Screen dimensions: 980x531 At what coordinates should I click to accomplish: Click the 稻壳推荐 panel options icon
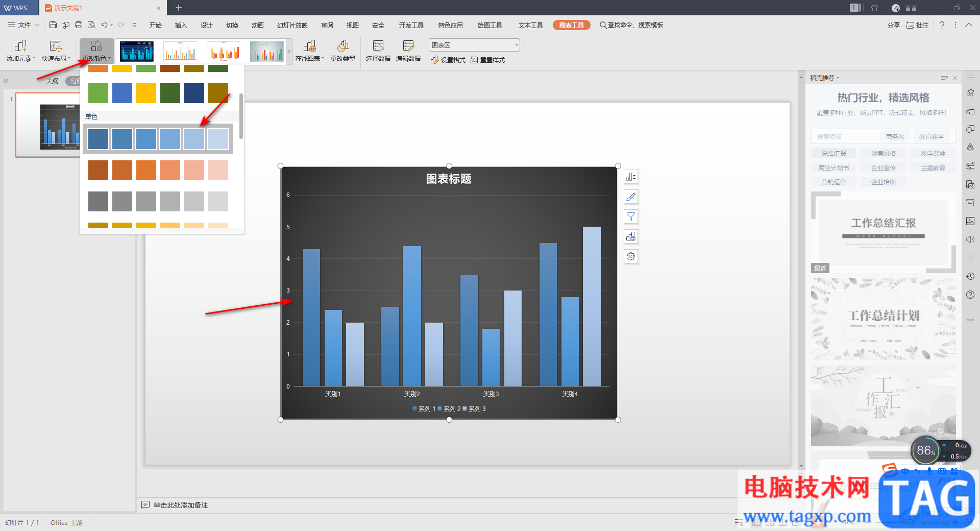[944, 78]
